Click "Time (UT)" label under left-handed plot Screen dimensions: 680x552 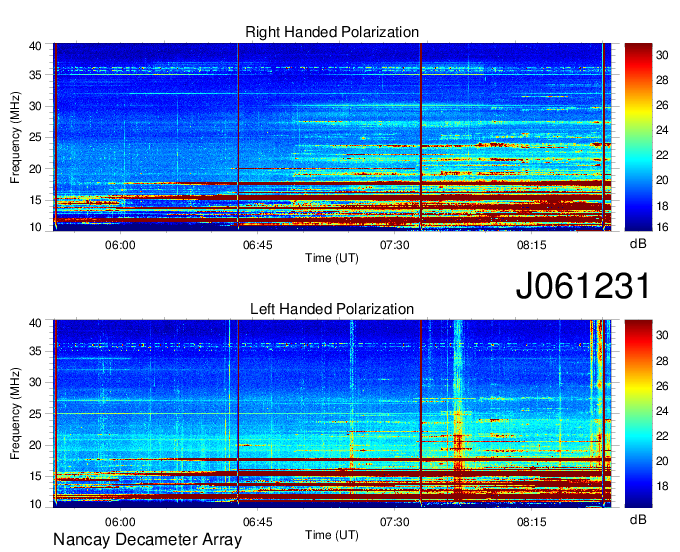(332, 535)
